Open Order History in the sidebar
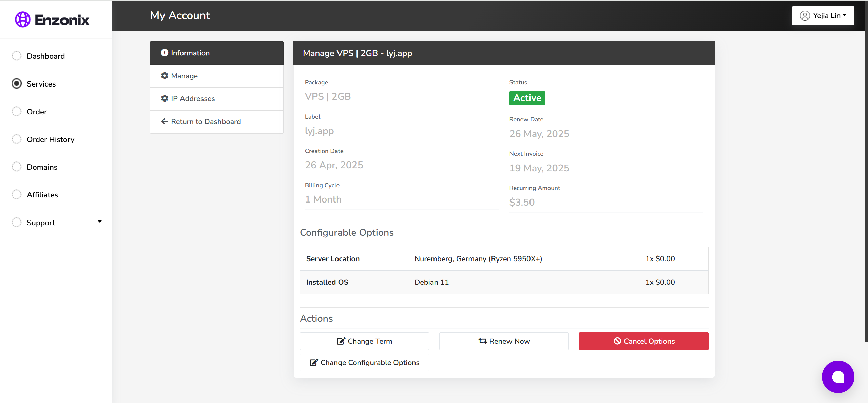Image resolution: width=868 pixels, height=403 pixels. pyautogui.click(x=51, y=139)
